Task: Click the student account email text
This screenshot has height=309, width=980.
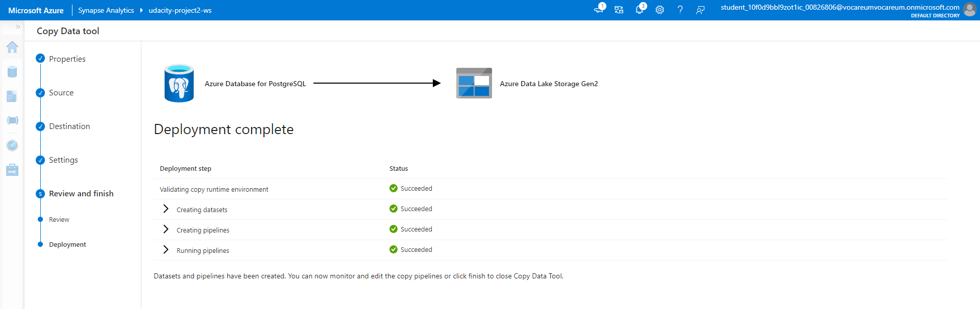Action: point(840,7)
